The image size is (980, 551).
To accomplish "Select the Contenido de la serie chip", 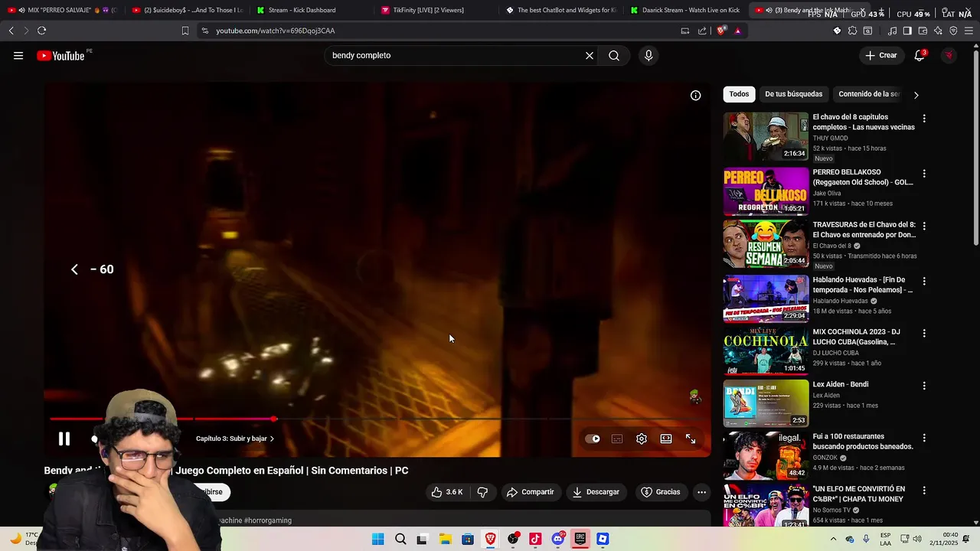I will coord(869,94).
